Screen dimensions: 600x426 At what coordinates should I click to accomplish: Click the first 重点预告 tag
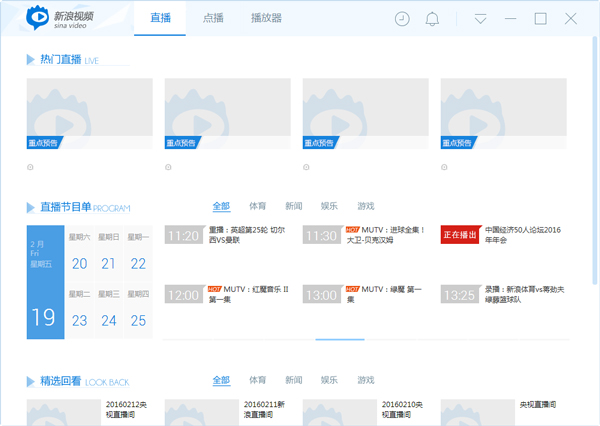click(44, 143)
